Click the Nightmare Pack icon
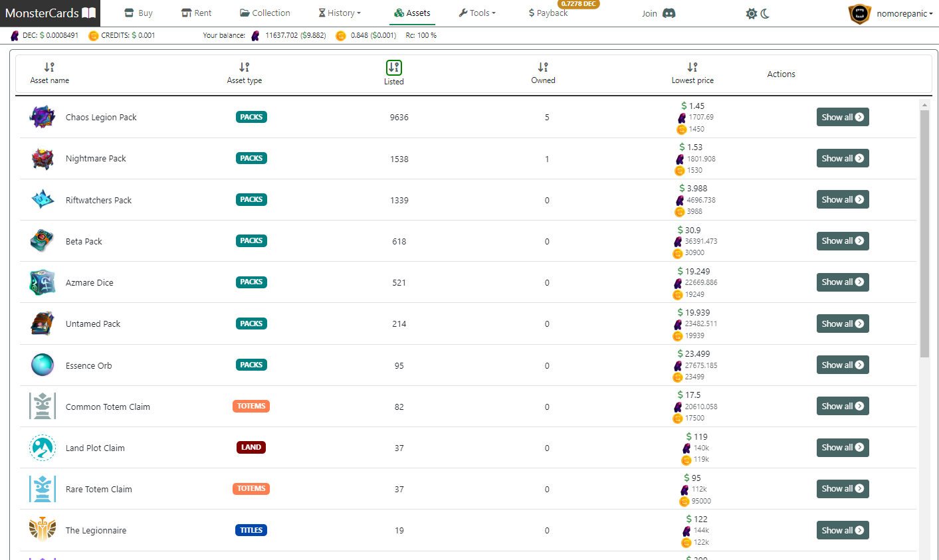 click(x=43, y=159)
